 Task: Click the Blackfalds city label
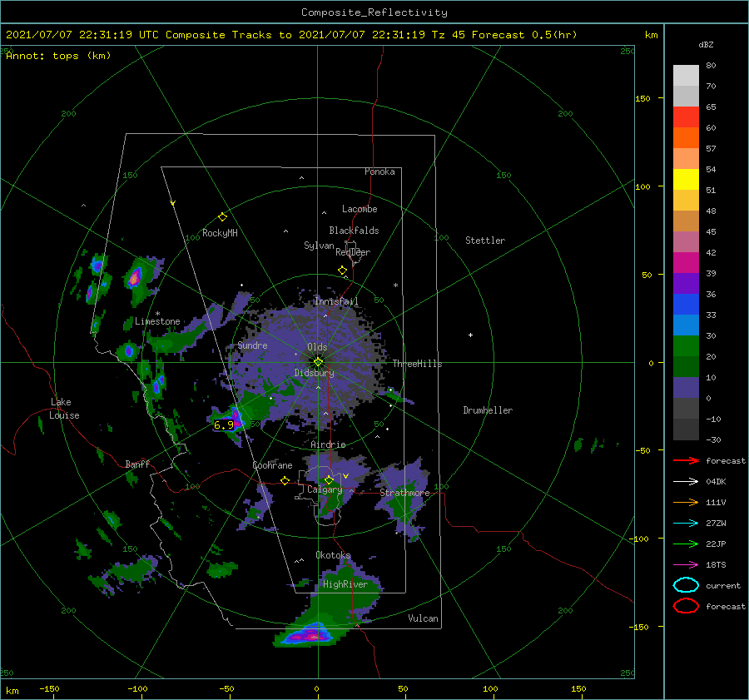click(354, 231)
